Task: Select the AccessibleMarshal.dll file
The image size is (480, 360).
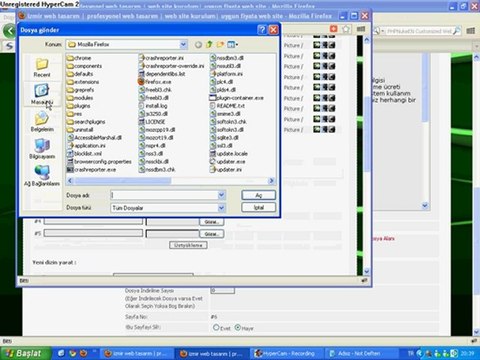Action: [95, 138]
